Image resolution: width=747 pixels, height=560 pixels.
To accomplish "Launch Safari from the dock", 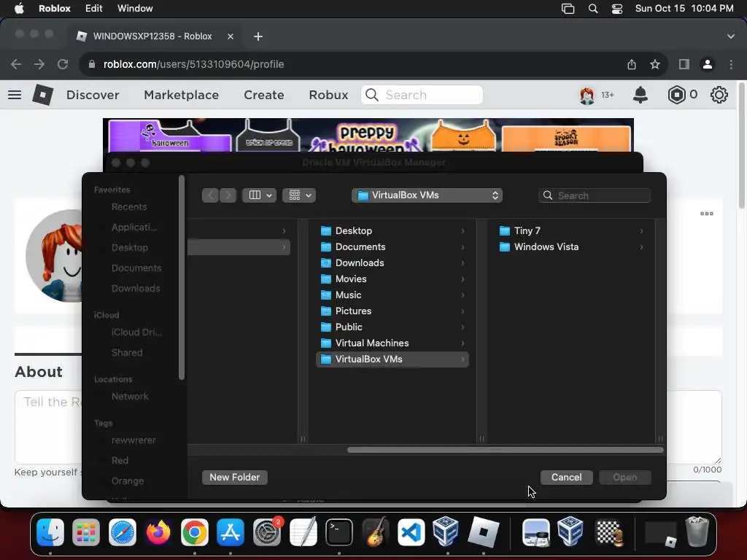I will coord(123,532).
